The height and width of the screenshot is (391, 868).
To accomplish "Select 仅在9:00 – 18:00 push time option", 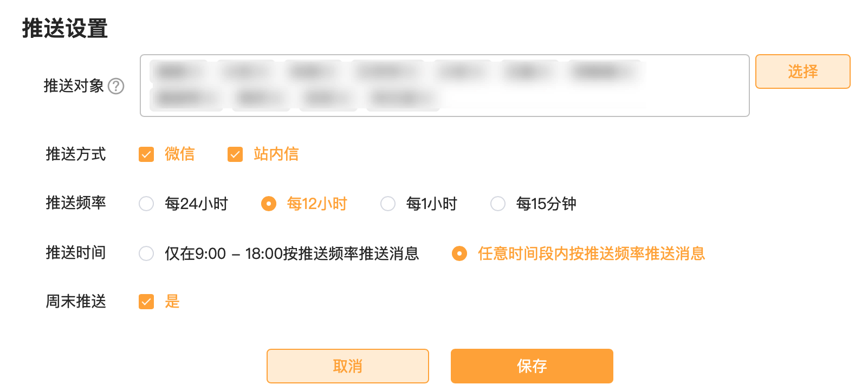I will click(x=146, y=253).
